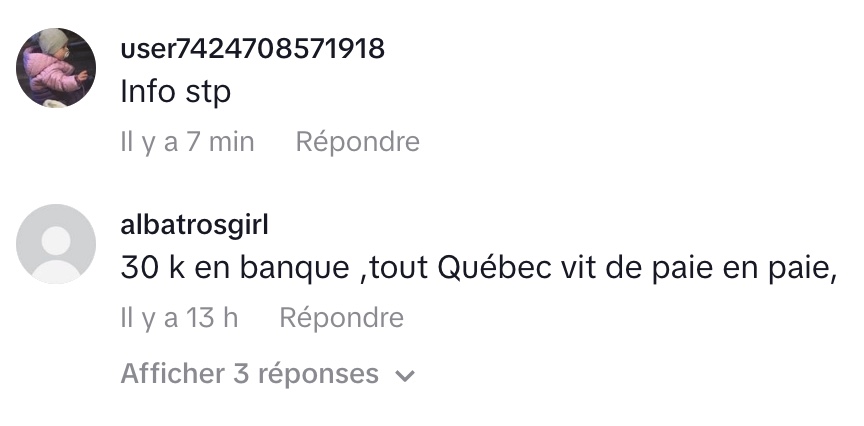The width and height of the screenshot is (864, 426).
Task: Select the 30 k en banque comment text
Action: pos(479,268)
